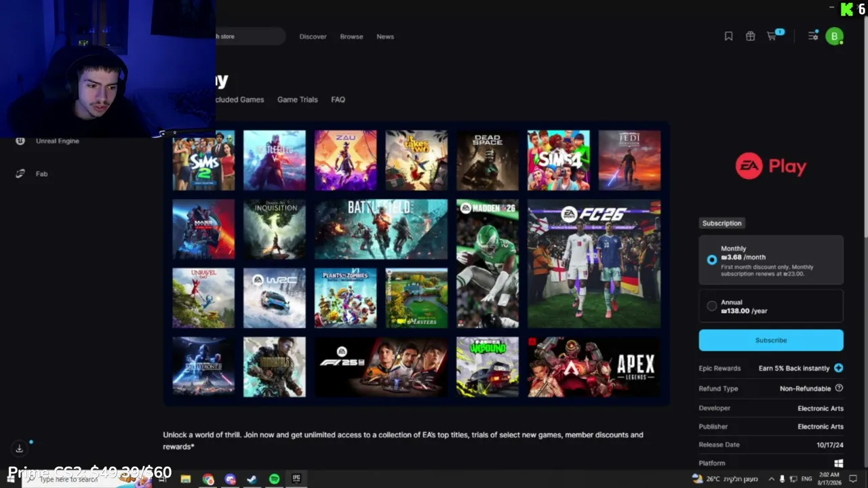
Task: Open the Mass Effect cover thumbnail
Action: click(x=203, y=229)
